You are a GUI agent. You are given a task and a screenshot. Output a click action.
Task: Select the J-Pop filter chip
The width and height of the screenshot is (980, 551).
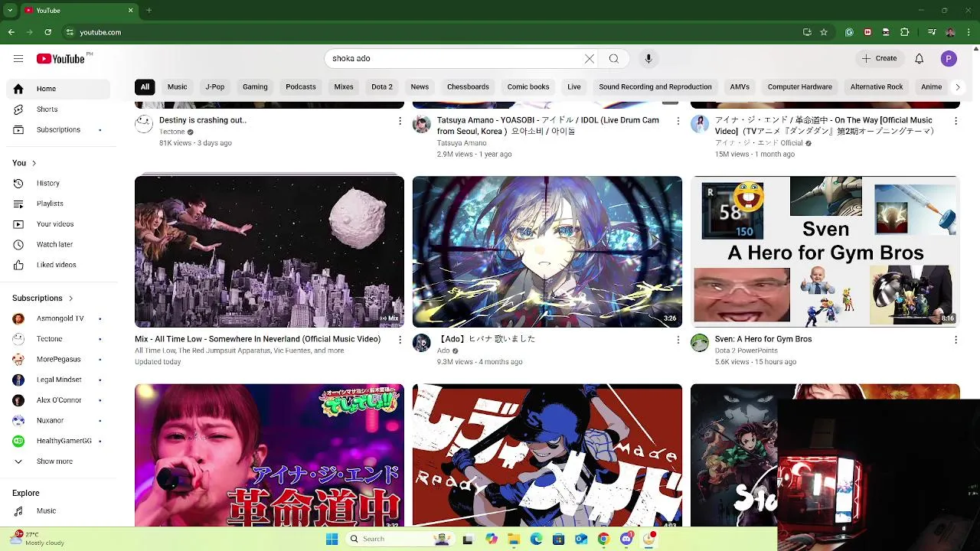click(215, 87)
